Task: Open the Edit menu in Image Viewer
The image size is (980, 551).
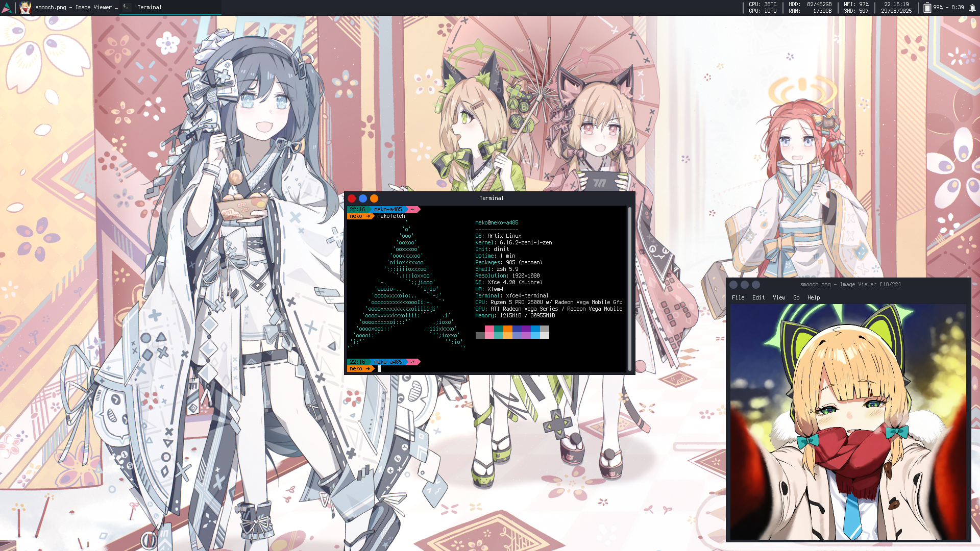Action: 758,298
